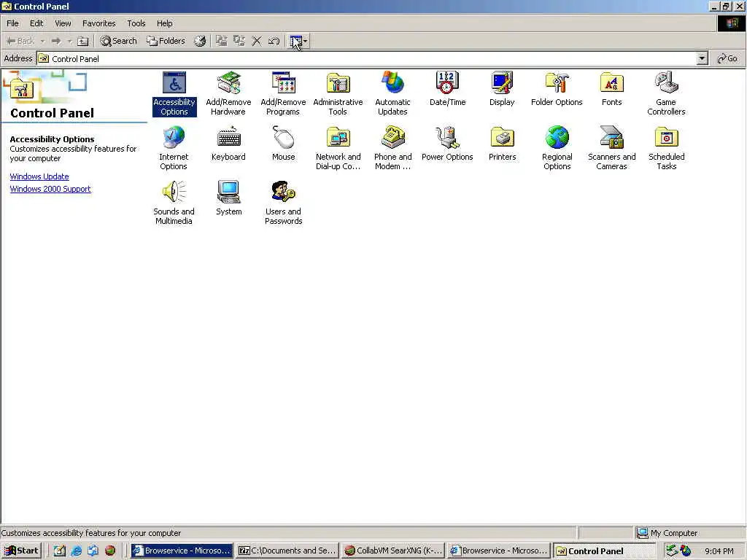Click the Undo toolbar icon
The height and width of the screenshot is (560, 747).
click(x=274, y=41)
